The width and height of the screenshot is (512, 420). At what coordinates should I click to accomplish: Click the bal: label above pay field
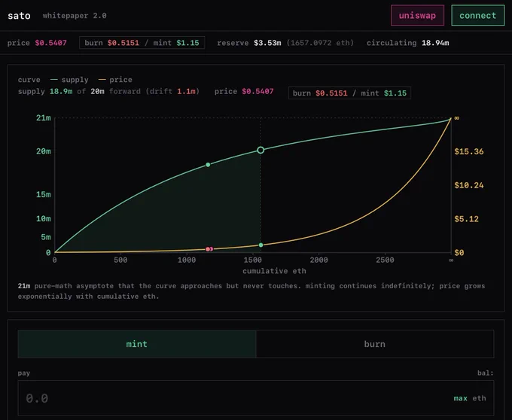coord(485,373)
